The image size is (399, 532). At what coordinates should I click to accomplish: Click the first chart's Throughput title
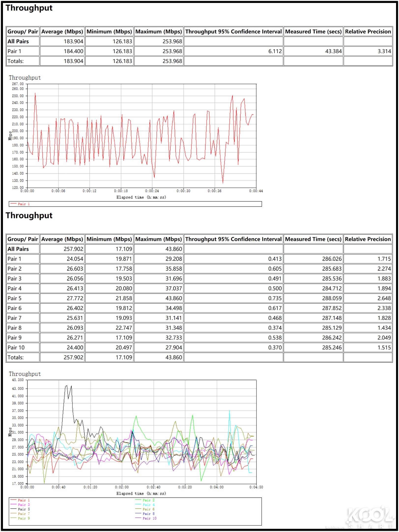(25, 78)
